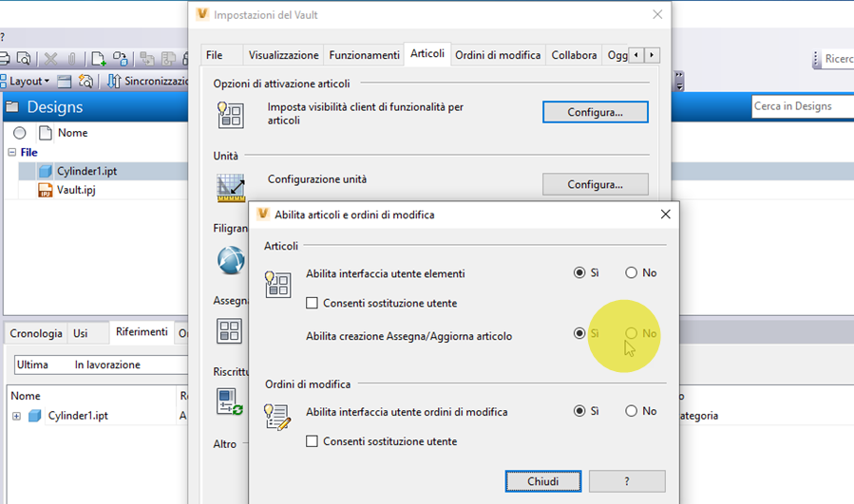854x504 pixels.
Task: Open the Collabora tab
Action: 574,55
